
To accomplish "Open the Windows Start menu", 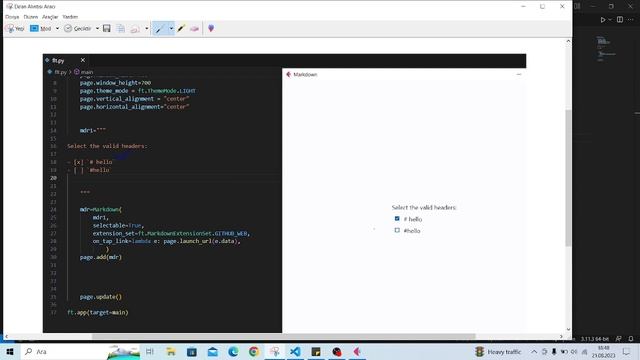I will pyautogui.click(x=10, y=351).
